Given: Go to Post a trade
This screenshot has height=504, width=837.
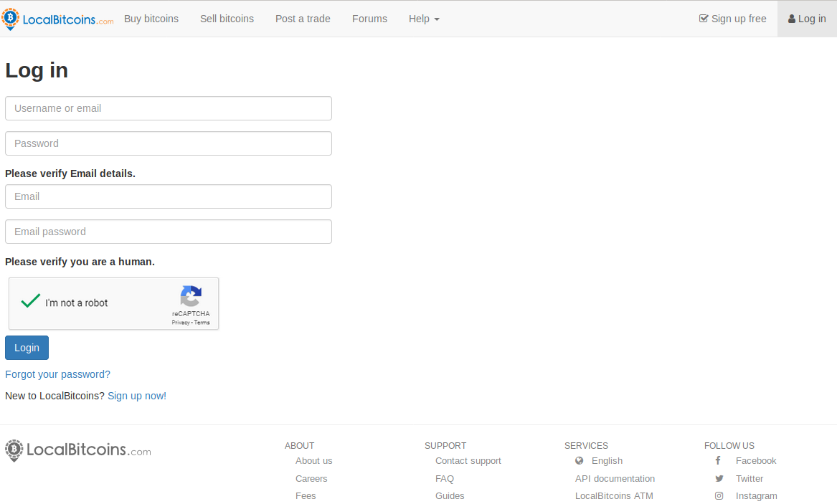Looking at the screenshot, I should (x=303, y=19).
